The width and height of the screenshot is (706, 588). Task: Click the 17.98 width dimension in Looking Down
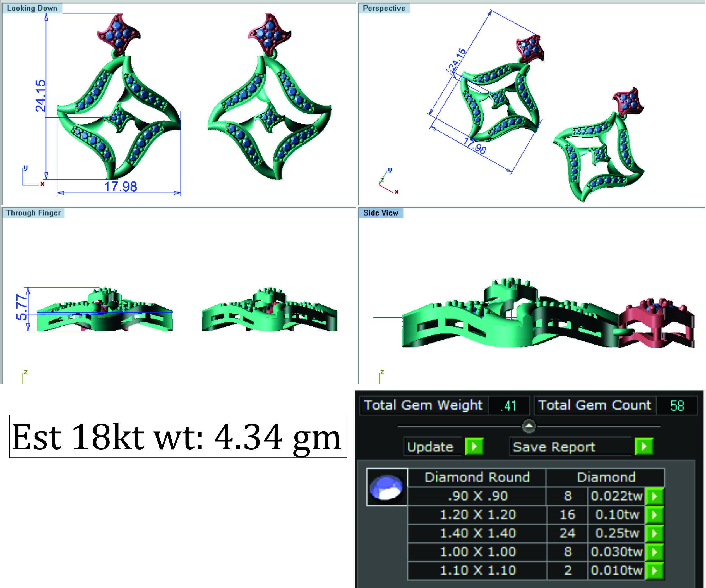pos(121,186)
